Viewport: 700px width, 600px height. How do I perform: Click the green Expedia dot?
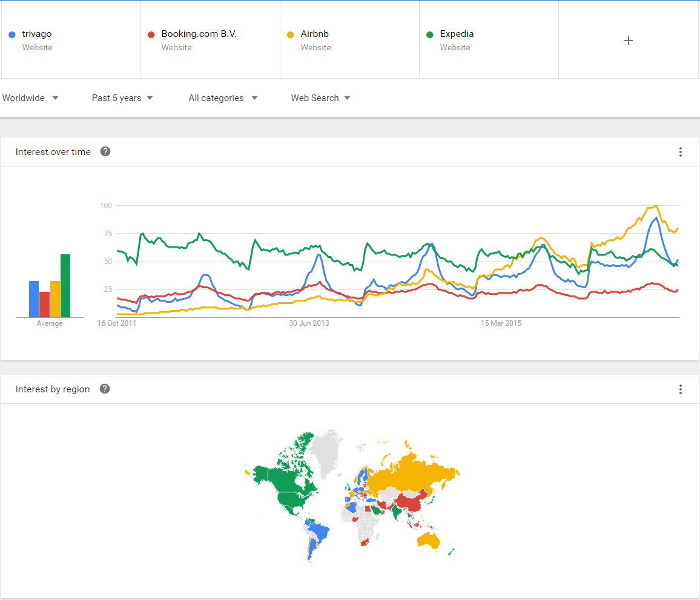point(430,35)
